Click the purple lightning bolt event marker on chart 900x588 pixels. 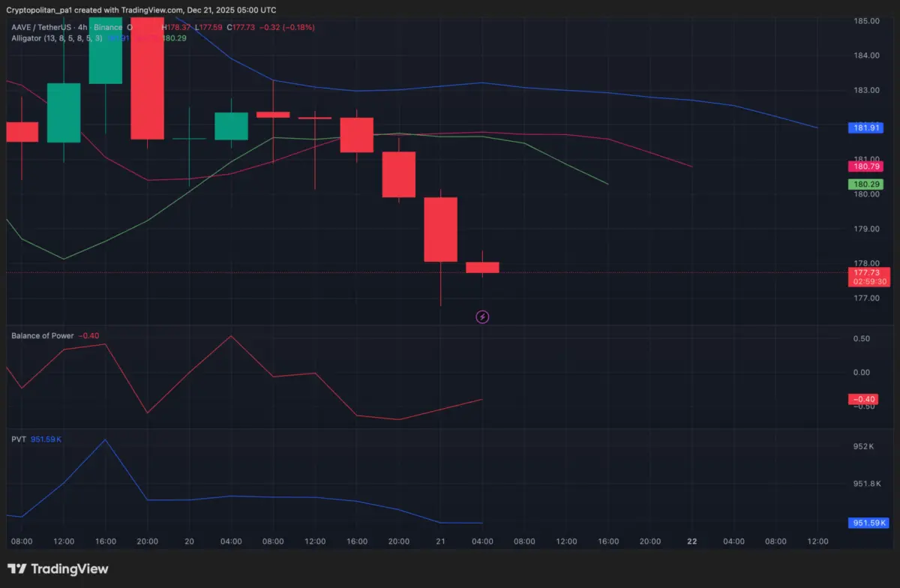point(482,316)
